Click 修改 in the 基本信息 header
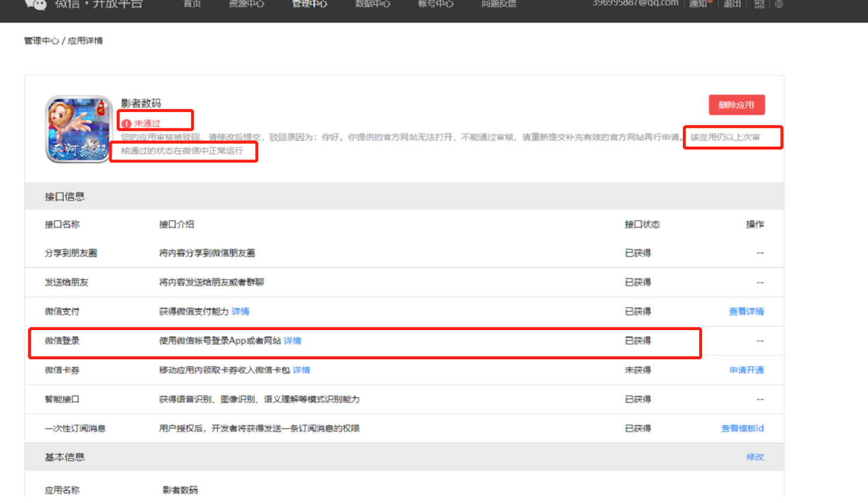 point(755,457)
